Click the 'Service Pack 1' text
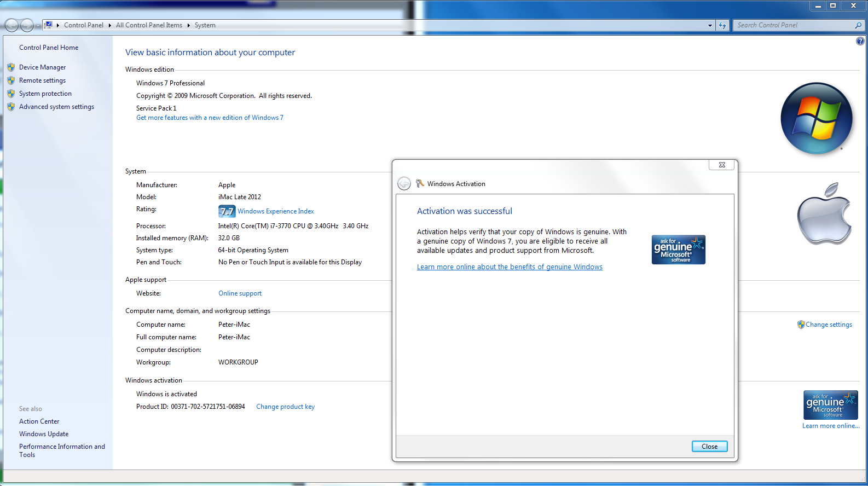This screenshot has width=868, height=486. coord(157,108)
